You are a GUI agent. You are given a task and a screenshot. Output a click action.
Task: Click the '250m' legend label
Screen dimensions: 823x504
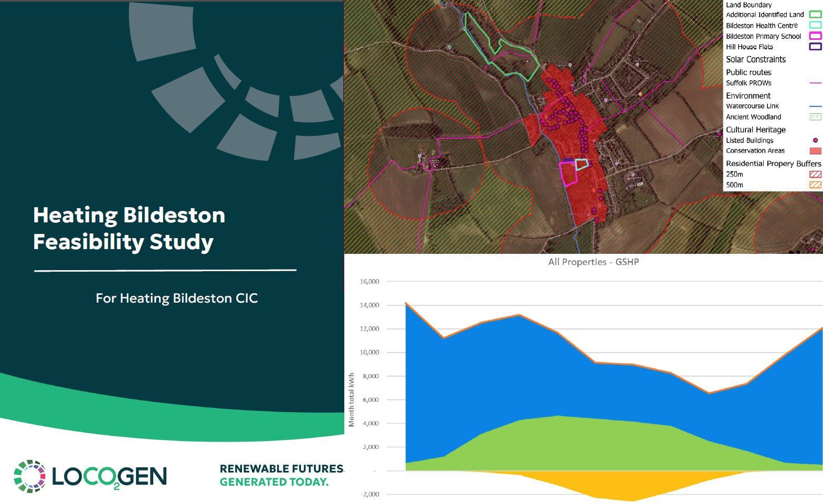coord(734,174)
